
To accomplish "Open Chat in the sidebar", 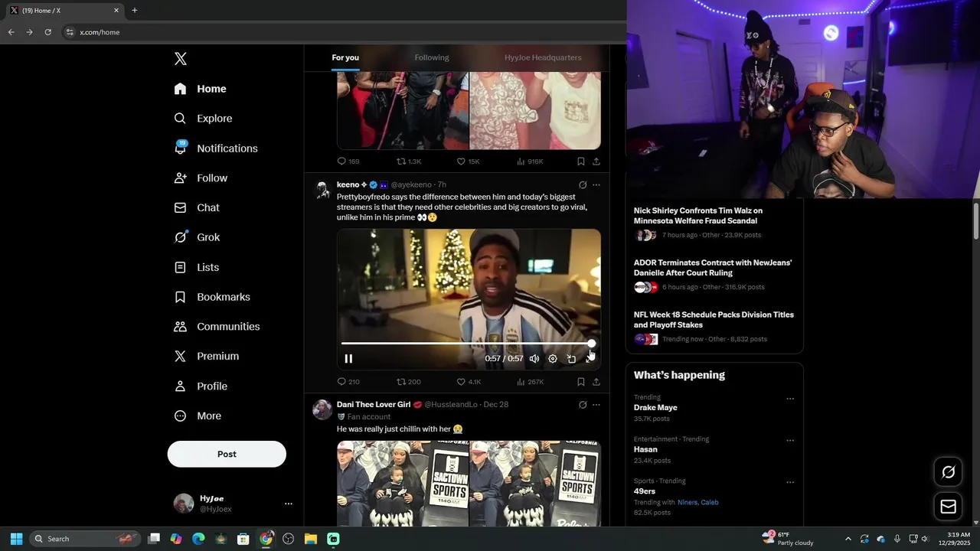I will [196, 207].
